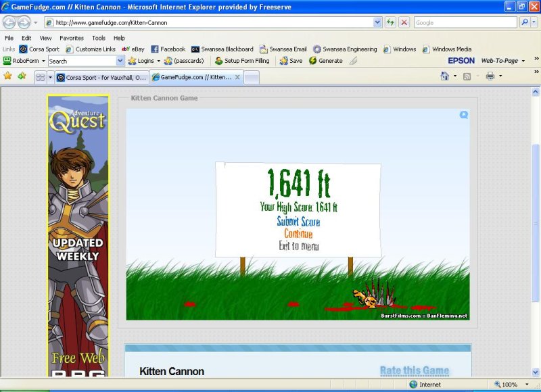Click the green Refresh page icon
541x392 pixels.
390,22
